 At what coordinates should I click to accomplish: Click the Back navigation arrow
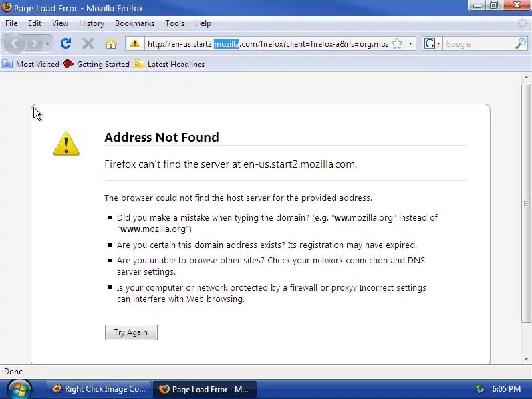coord(14,44)
